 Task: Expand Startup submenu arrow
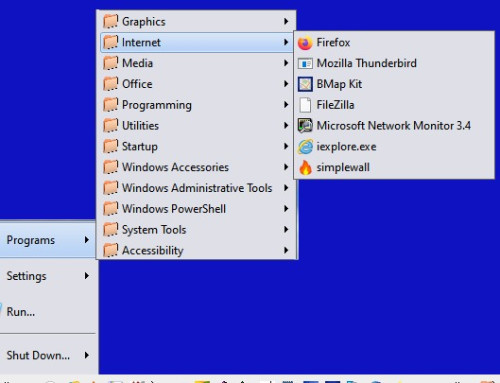[286, 146]
